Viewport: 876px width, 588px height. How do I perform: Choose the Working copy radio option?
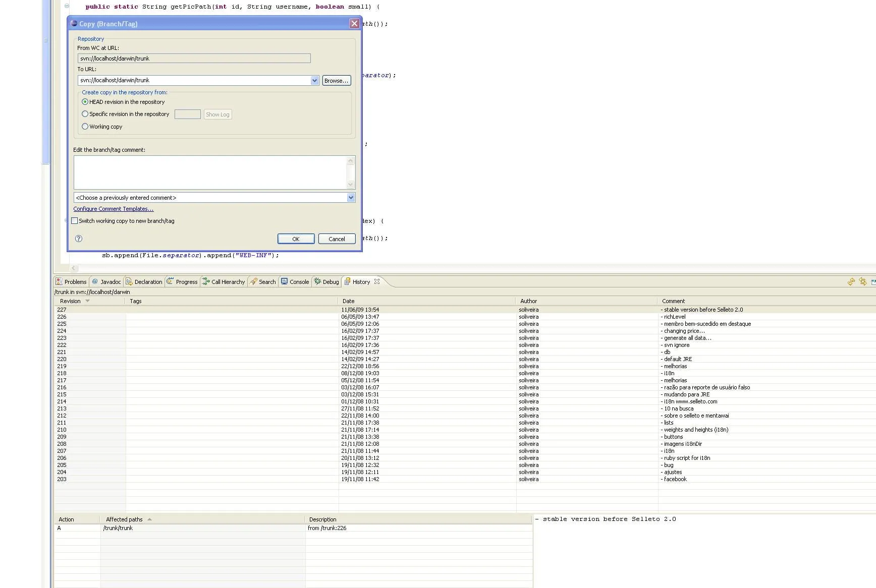tap(85, 127)
